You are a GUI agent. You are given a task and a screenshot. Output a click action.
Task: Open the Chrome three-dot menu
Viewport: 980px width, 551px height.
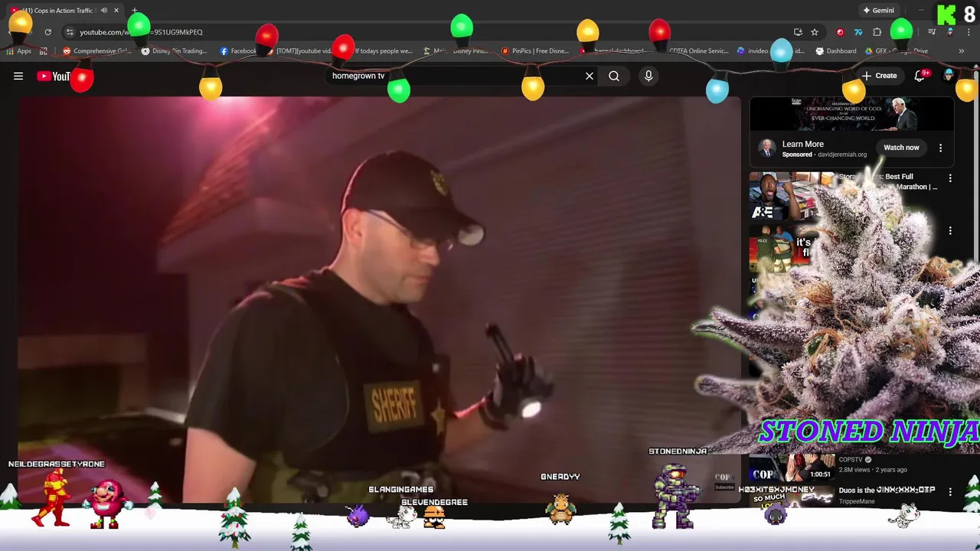pos(967,32)
